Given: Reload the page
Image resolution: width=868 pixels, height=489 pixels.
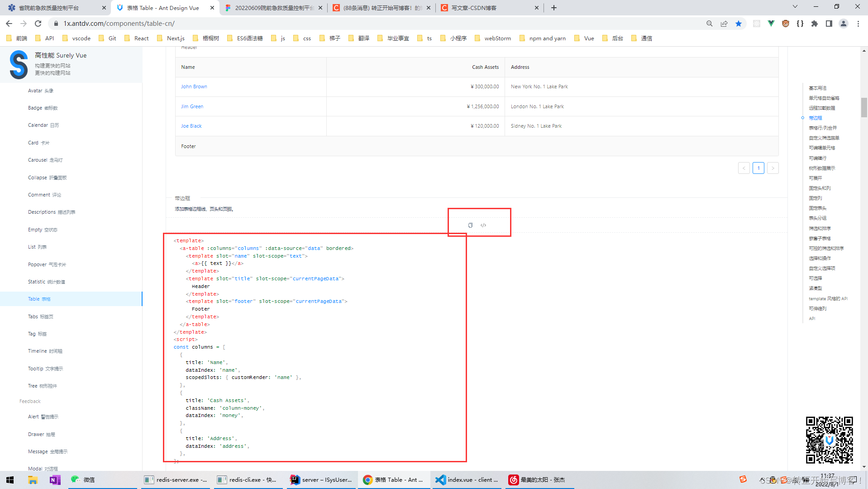Looking at the screenshot, I should (x=38, y=24).
